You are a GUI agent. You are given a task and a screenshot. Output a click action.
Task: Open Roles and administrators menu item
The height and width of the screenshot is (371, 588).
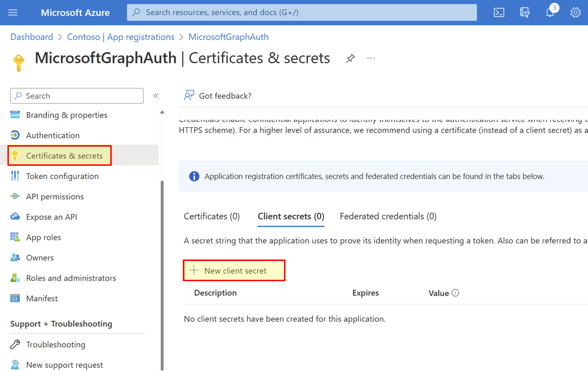click(x=71, y=278)
